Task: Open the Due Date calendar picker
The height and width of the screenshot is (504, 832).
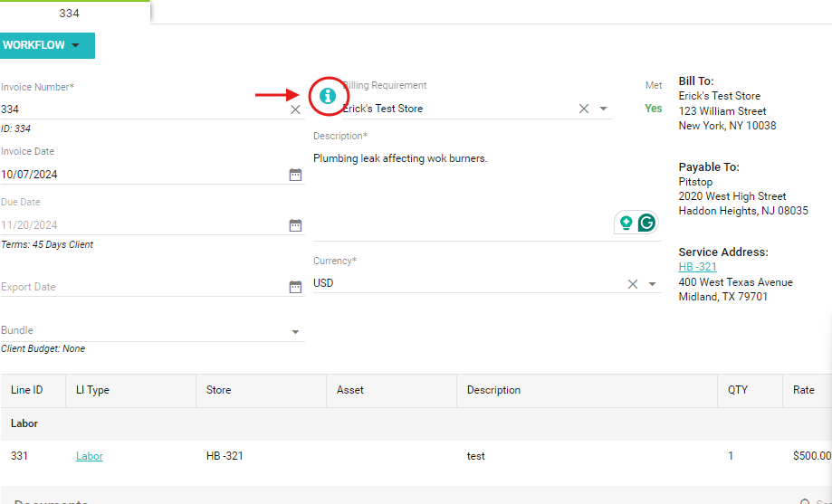Action: (295, 225)
